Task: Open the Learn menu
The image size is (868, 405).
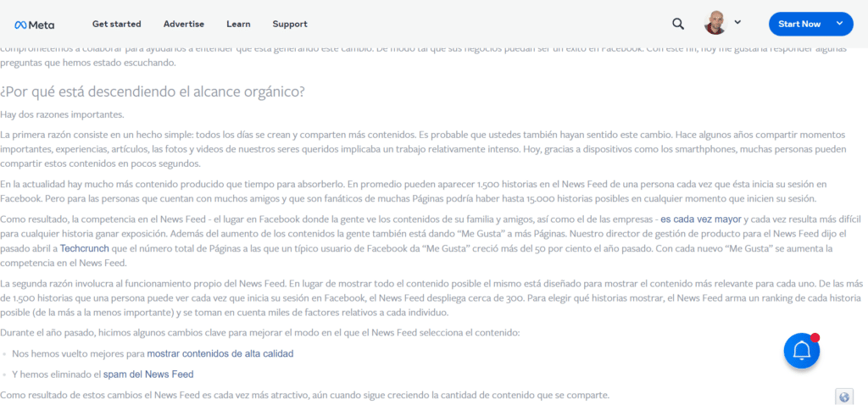Action: click(x=238, y=24)
